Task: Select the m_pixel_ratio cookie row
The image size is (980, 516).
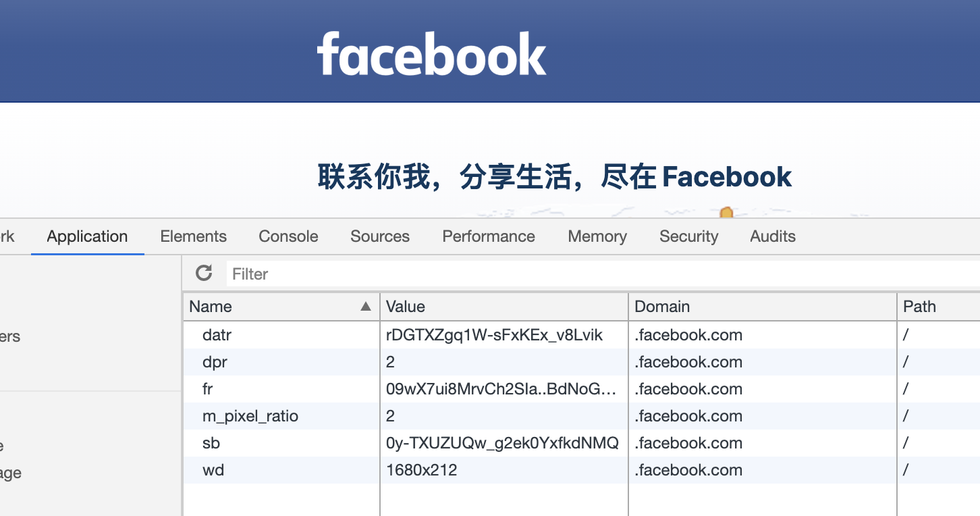Action: click(581, 416)
